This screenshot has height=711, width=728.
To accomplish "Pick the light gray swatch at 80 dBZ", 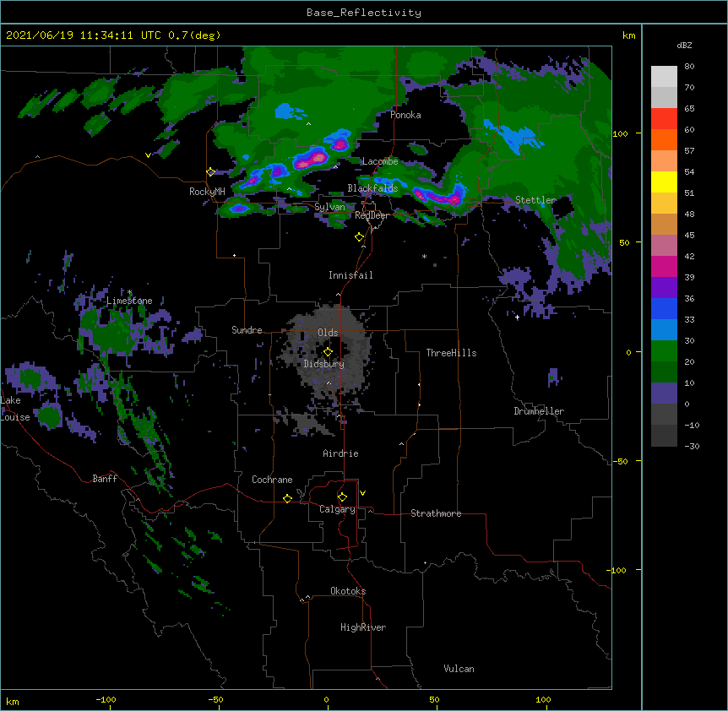I will pos(664,77).
